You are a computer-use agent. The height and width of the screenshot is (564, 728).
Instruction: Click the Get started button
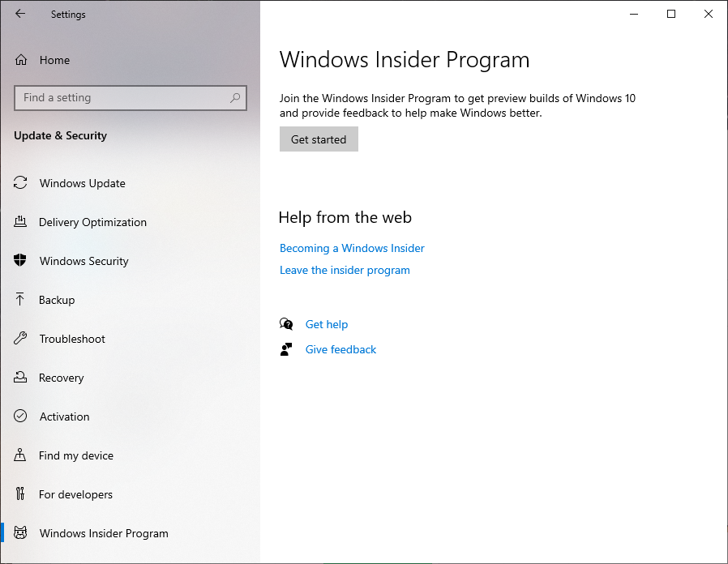pos(319,139)
